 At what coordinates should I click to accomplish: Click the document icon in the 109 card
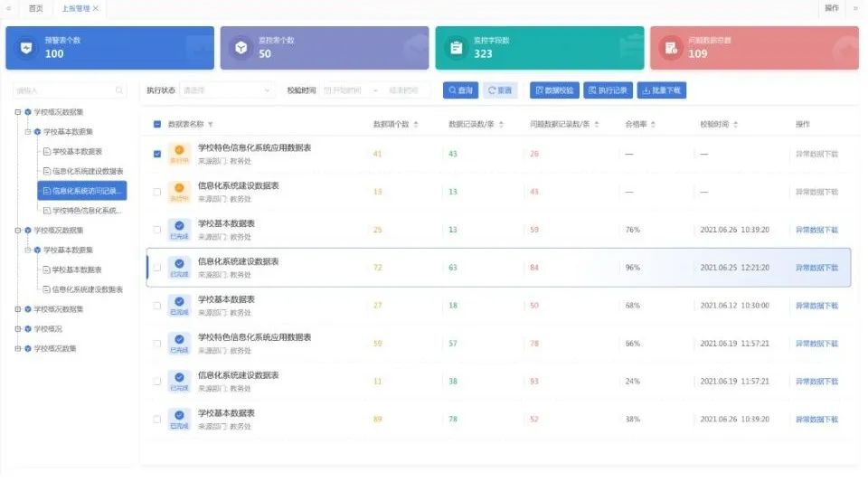670,48
